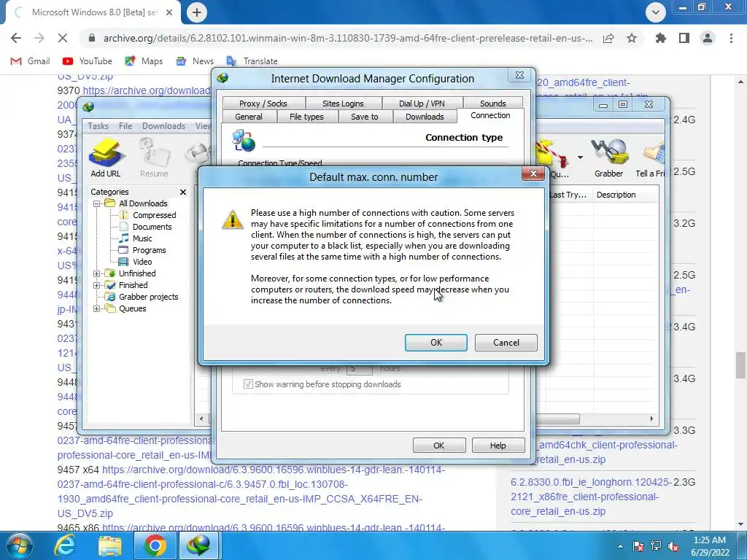Select the All Downloads category
Image resolution: width=747 pixels, height=560 pixels.
pos(143,203)
